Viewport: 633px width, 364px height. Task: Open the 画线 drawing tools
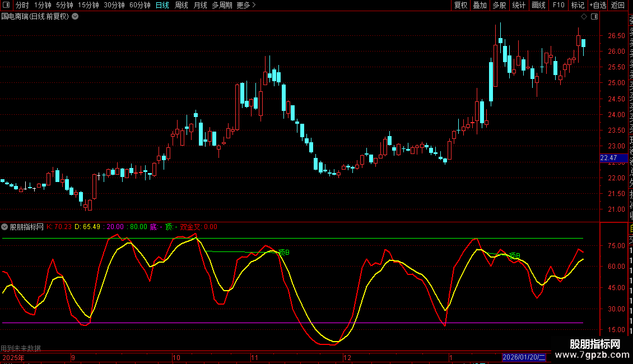point(538,6)
